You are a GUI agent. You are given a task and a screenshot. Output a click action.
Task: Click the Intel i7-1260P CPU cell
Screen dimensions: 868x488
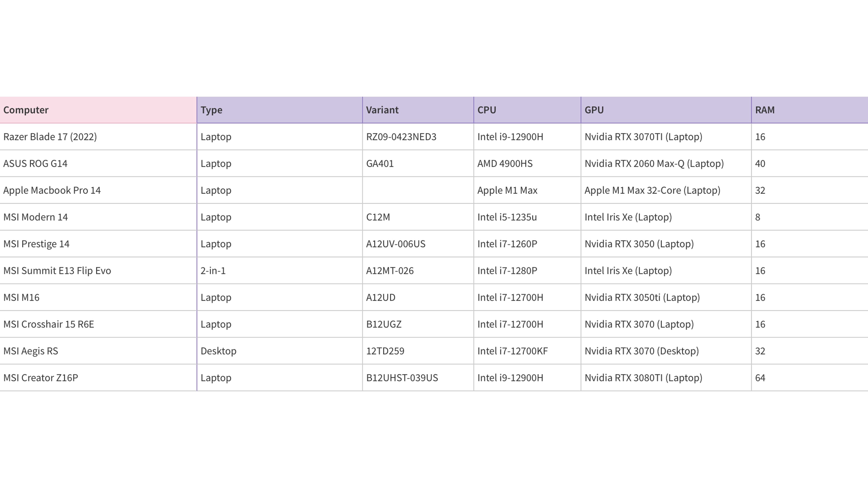[x=527, y=244]
